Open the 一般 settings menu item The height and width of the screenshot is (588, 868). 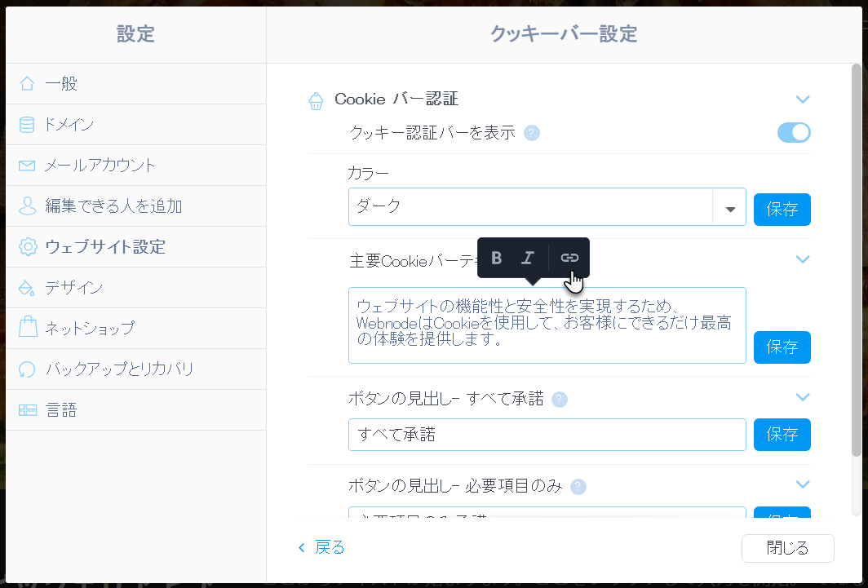pyautogui.click(x=135, y=83)
